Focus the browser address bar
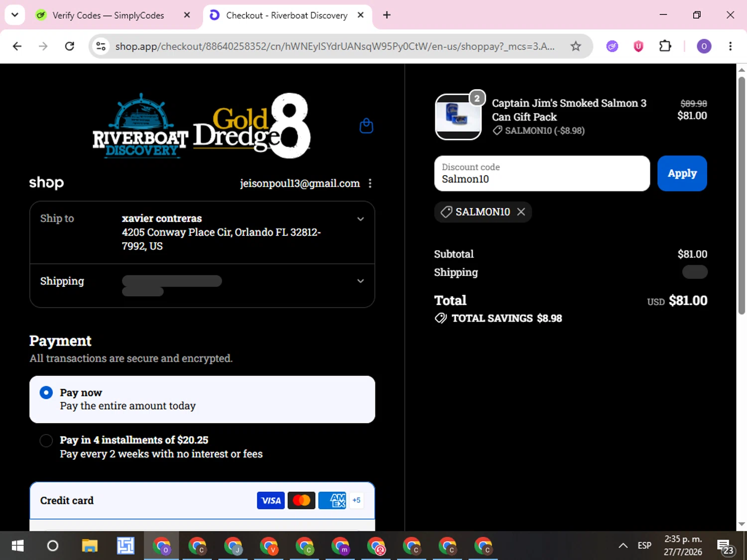This screenshot has height=560, width=747. click(x=335, y=46)
